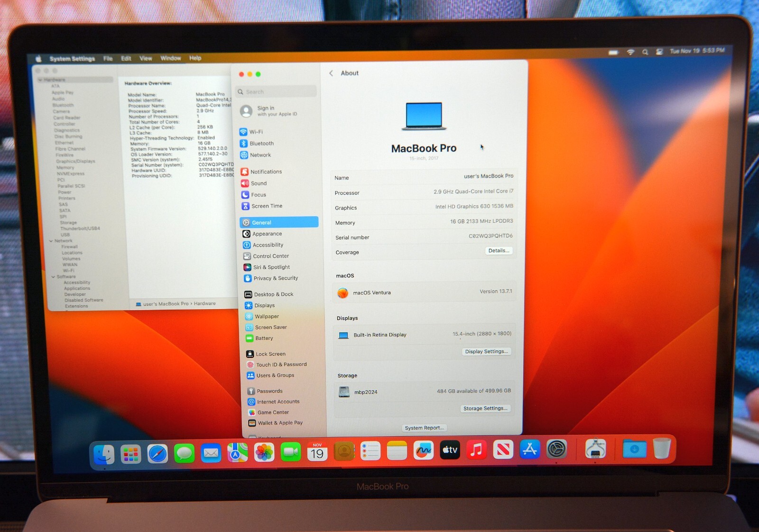The image size is (759, 532).
Task: Open Privacy & Security settings
Action: 271,278
